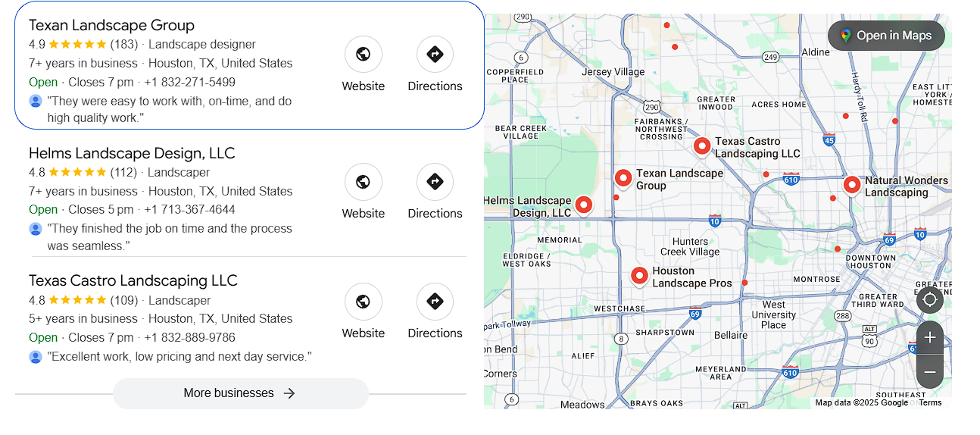Click Texas Castro 4.8 rating with 109 reviews
The width and height of the screenshot is (980, 435).
tap(83, 300)
